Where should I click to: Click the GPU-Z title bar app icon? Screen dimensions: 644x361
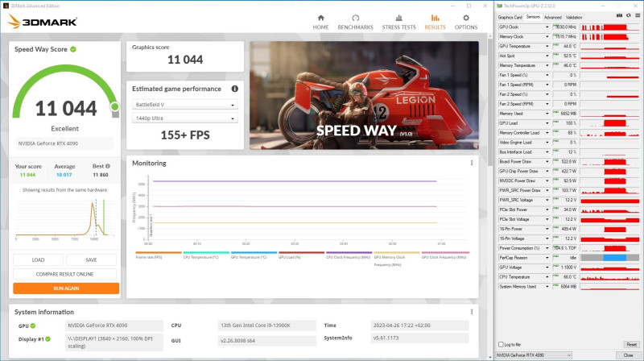tap(500, 6)
